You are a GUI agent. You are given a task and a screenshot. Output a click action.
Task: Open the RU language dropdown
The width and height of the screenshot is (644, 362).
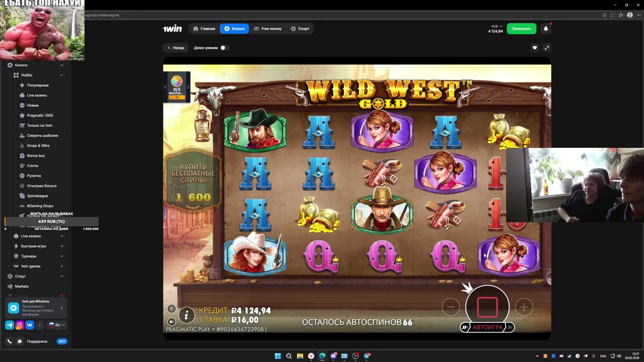click(56, 325)
